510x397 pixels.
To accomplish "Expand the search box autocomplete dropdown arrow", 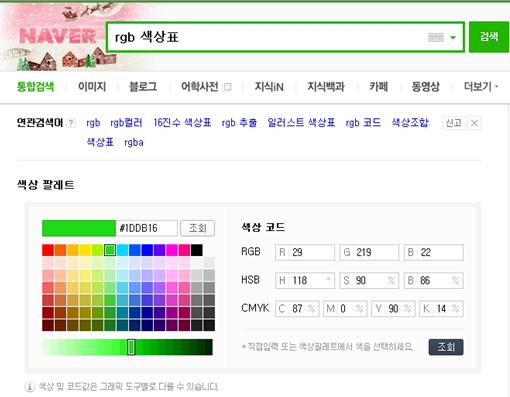I will coord(453,37).
